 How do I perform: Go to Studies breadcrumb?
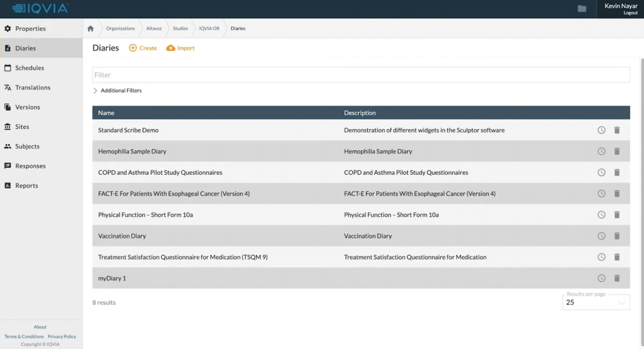tap(180, 28)
